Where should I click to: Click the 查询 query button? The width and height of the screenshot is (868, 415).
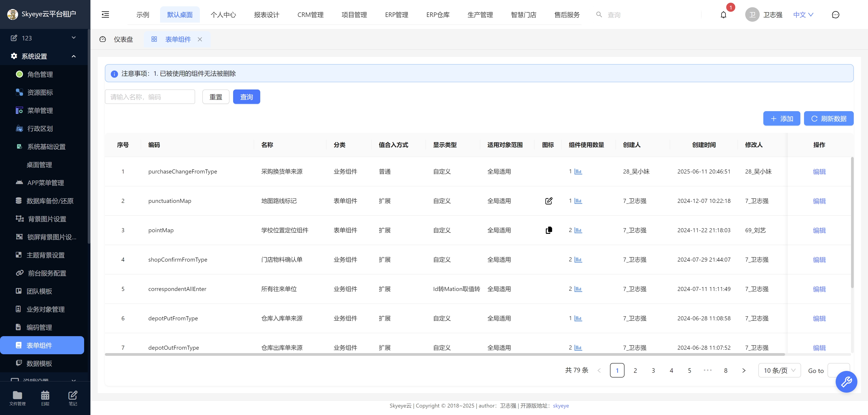pos(246,97)
